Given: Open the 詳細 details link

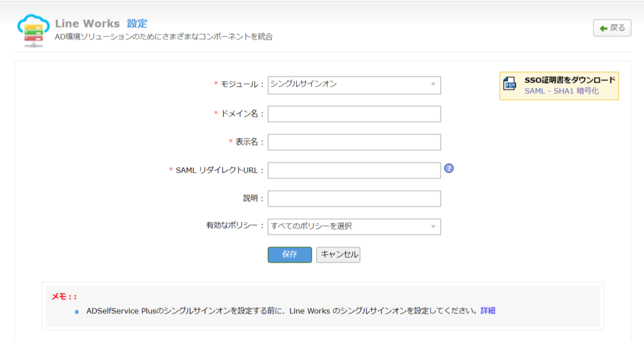Looking at the screenshot, I should tap(488, 310).
